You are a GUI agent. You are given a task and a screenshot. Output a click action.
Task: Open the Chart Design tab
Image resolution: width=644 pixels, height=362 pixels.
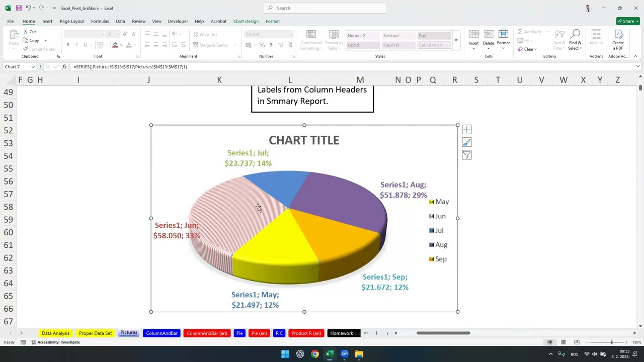coord(246,21)
